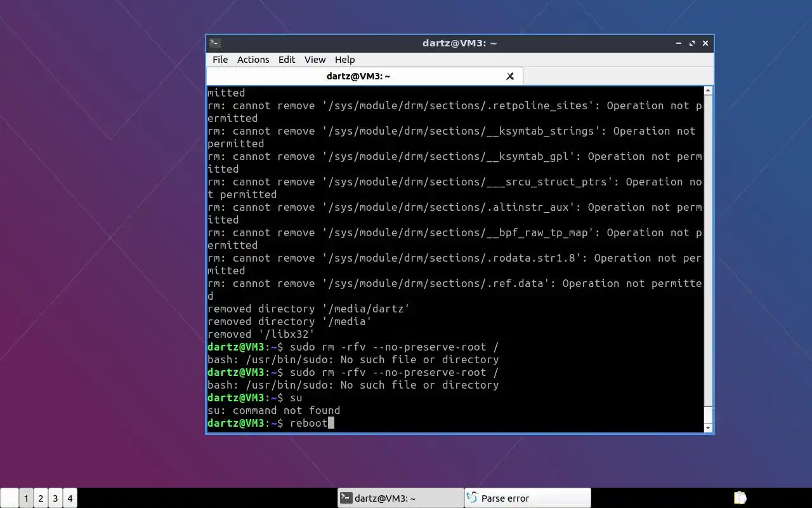Minimize the terminal window
This screenshot has width=812, height=508.
(679, 43)
